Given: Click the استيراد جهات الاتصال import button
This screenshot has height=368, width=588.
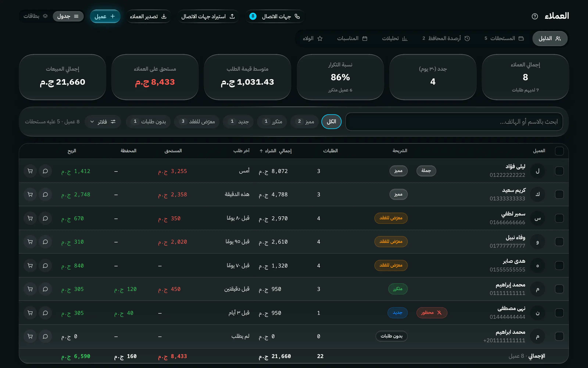Looking at the screenshot, I should click(208, 16).
